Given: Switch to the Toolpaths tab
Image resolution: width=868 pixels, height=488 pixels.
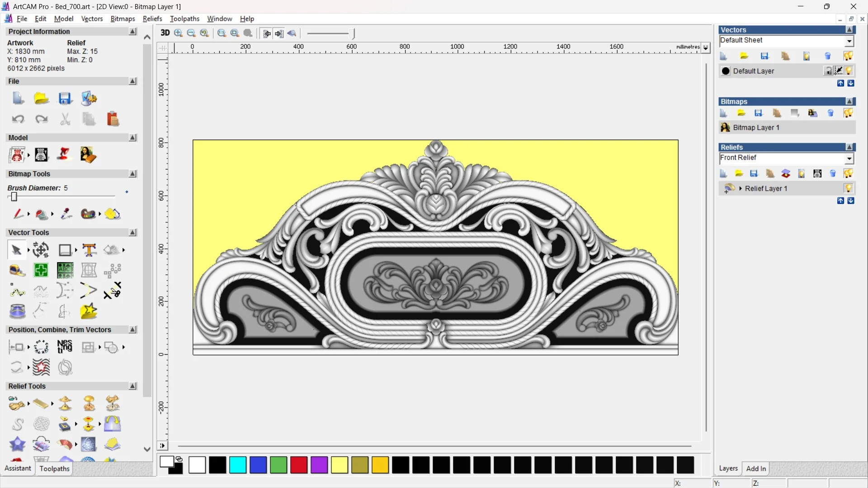Looking at the screenshot, I should tap(54, 469).
